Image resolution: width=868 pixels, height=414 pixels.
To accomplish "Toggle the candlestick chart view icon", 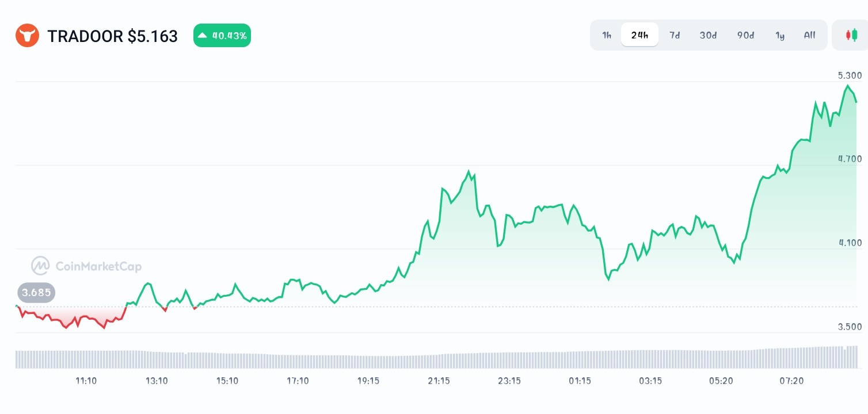I will 851,35.
